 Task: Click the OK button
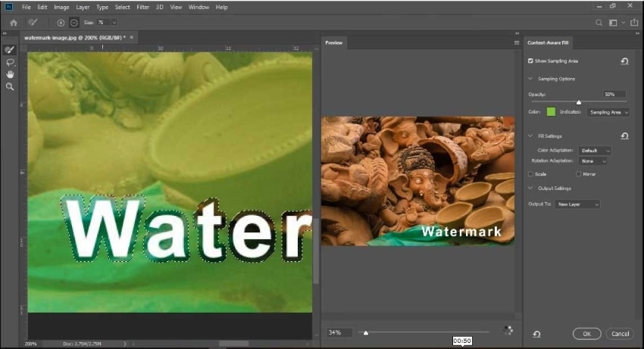tap(587, 334)
